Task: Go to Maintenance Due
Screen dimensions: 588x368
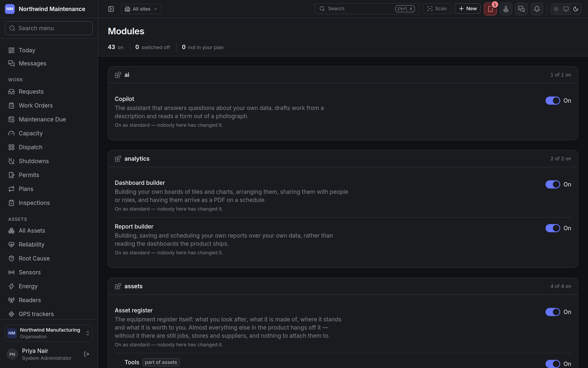Action: (x=49, y=119)
